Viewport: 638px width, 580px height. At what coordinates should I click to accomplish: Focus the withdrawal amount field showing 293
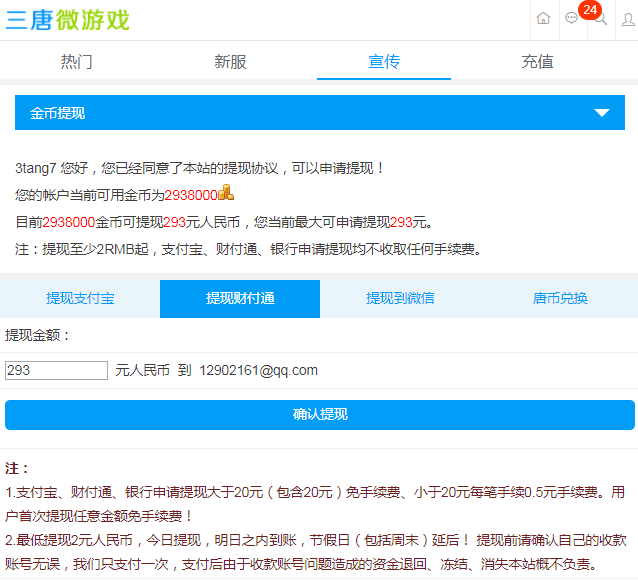click(56, 370)
